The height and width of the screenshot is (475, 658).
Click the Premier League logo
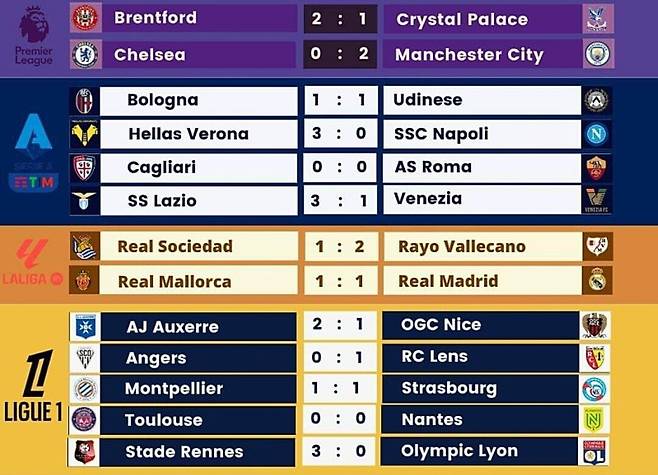(34, 34)
